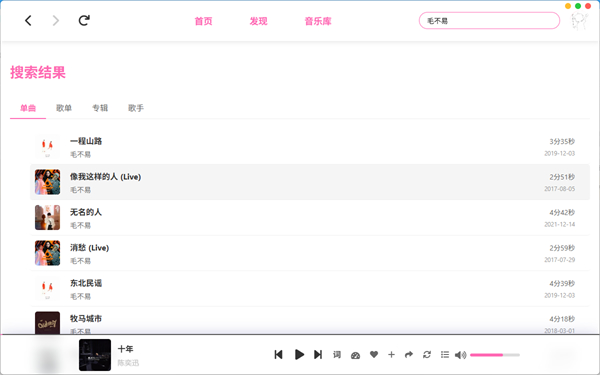Select the 单曲 results tab
The height and width of the screenshot is (375, 600).
[28, 108]
